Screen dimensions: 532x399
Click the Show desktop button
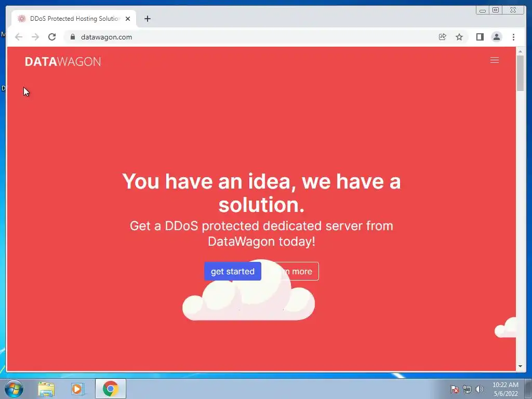(x=528, y=389)
